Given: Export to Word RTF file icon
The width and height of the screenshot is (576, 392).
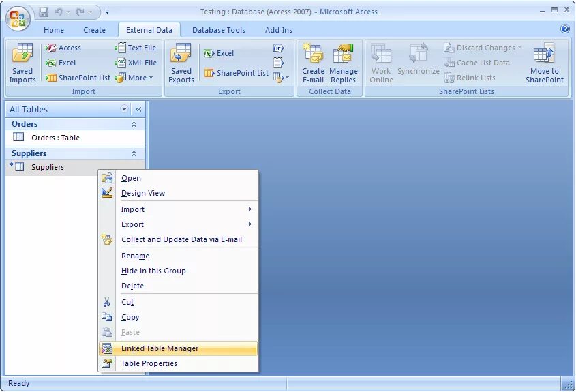Looking at the screenshot, I should (278, 48).
